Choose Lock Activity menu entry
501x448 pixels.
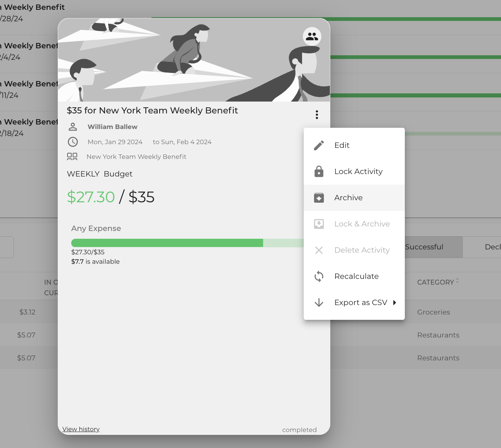[x=354, y=172]
